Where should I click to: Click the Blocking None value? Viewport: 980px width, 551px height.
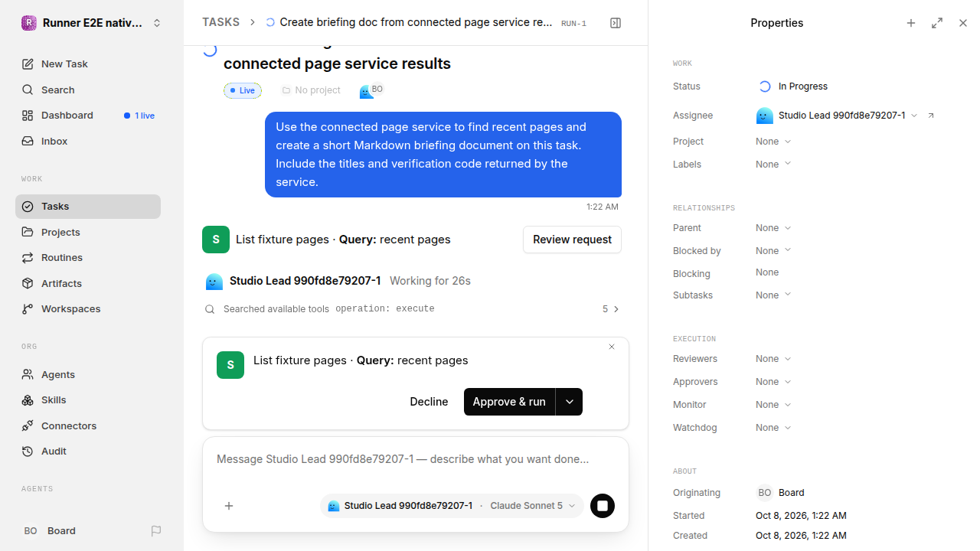(x=767, y=272)
